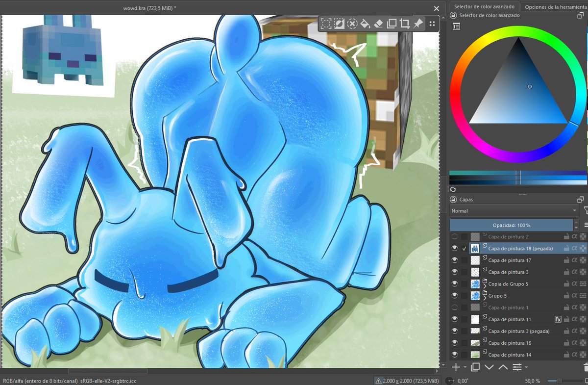
Task: Float the Capas docker panel
Action: click(x=581, y=200)
